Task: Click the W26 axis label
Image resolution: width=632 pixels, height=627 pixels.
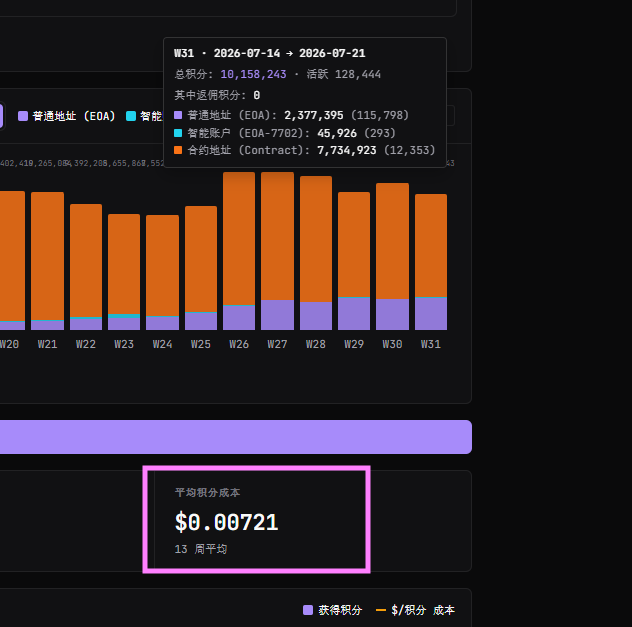Action: pos(239,344)
